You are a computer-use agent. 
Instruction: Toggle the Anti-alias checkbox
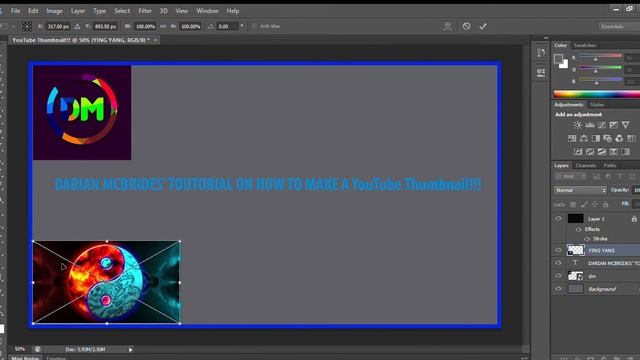pyautogui.click(x=254, y=27)
